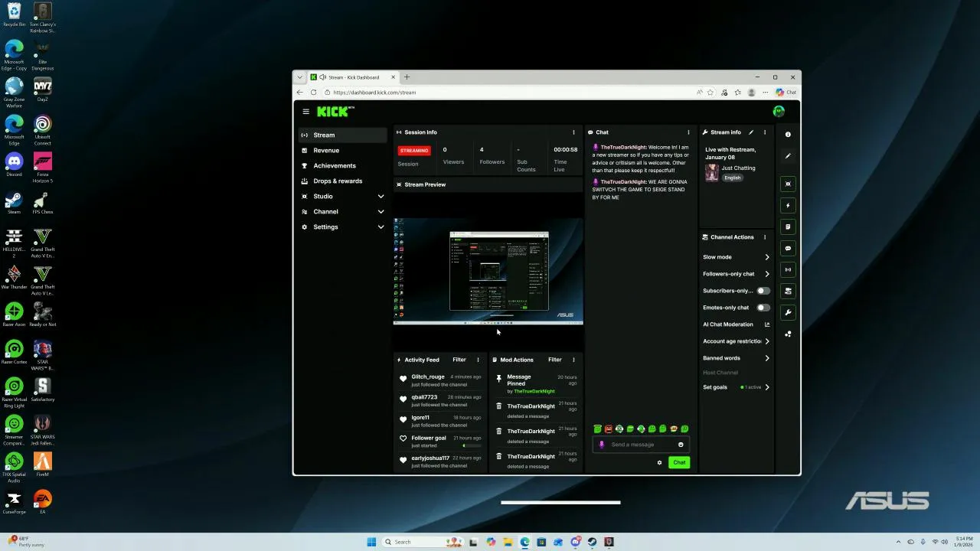Image resolution: width=980 pixels, height=551 pixels.
Task: Expand the Settings sidebar section
Action: (x=381, y=227)
